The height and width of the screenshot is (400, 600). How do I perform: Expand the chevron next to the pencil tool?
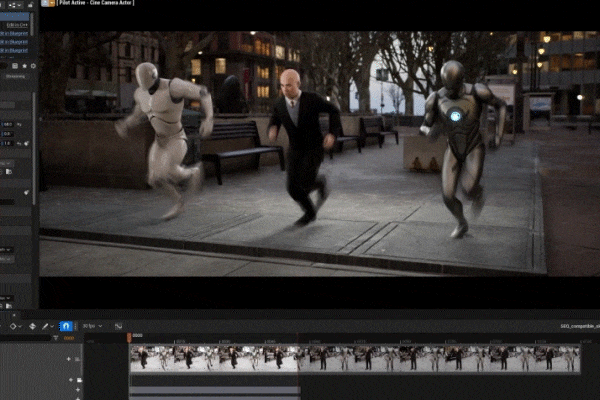(x=52, y=327)
